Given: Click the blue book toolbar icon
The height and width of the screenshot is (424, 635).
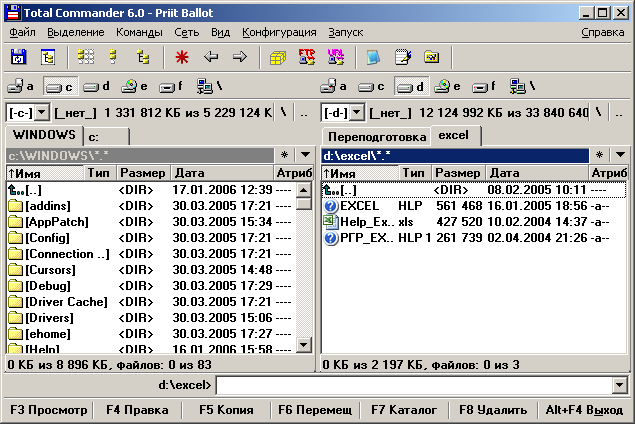Looking at the screenshot, I should (x=373, y=57).
